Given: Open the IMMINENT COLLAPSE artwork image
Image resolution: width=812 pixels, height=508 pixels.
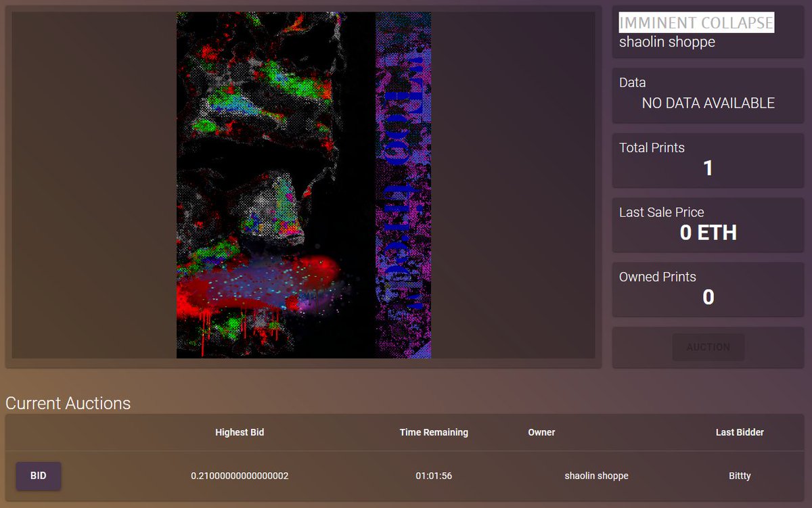Looking at the screenshot, I should [x=304, y=185].
